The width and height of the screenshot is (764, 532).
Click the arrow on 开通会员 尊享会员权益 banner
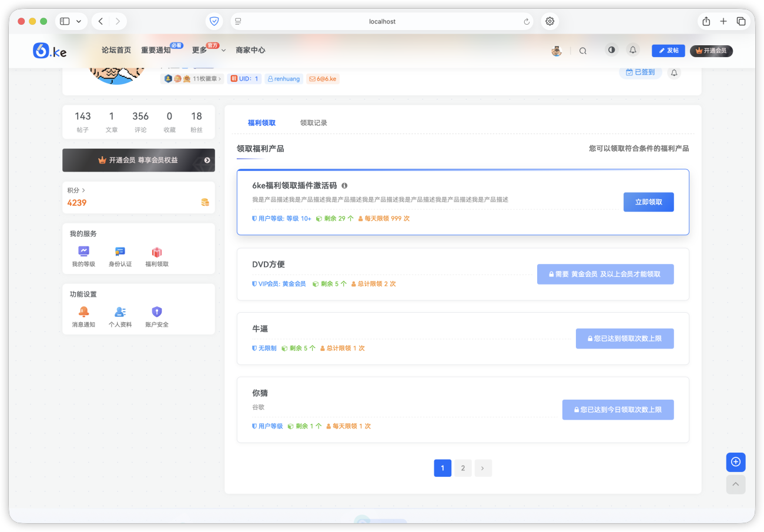click(x=206, y=160)
